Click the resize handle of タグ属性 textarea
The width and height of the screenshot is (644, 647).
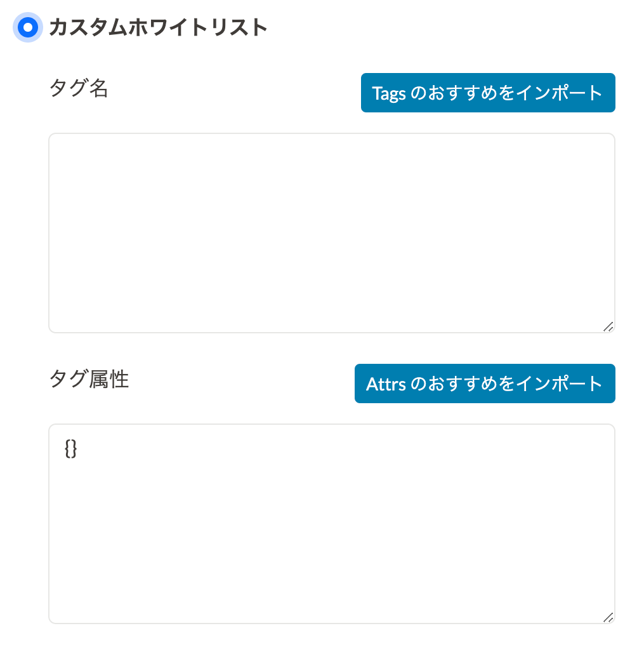pyautogui.click(x=608, y=617)
